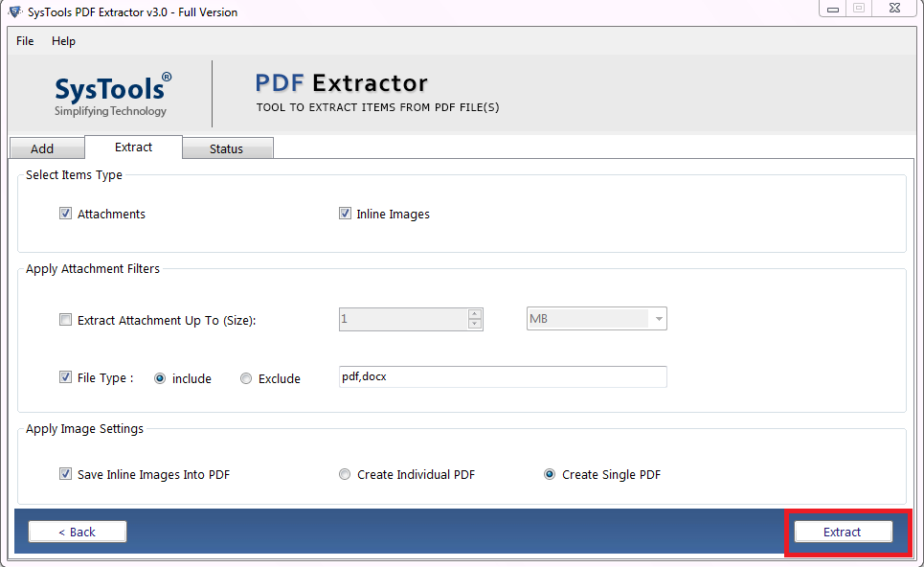Click the SysTools app icon in title bar

[14, 11]
